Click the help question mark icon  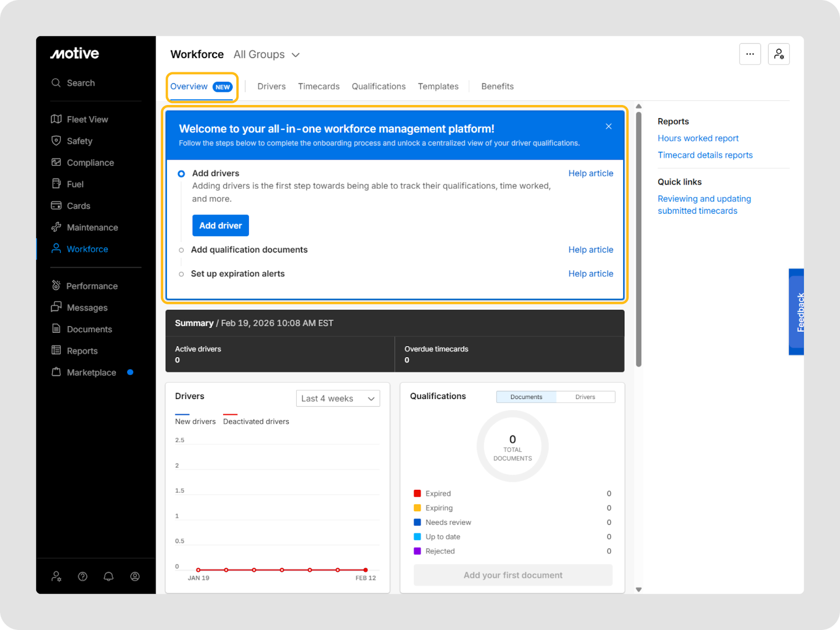click(x=82, y=576)
